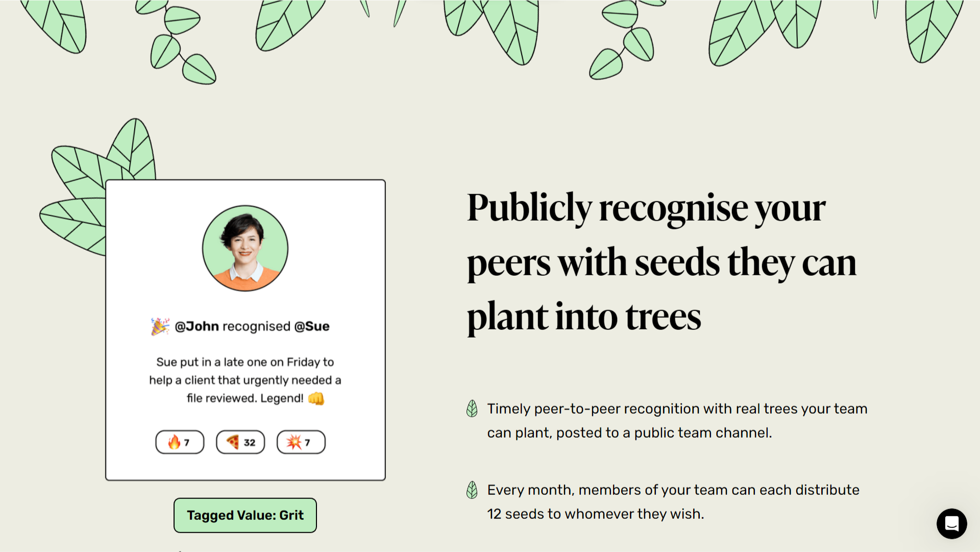
Task: Click the word recognised in card title
Action: [x=256, y=326]
